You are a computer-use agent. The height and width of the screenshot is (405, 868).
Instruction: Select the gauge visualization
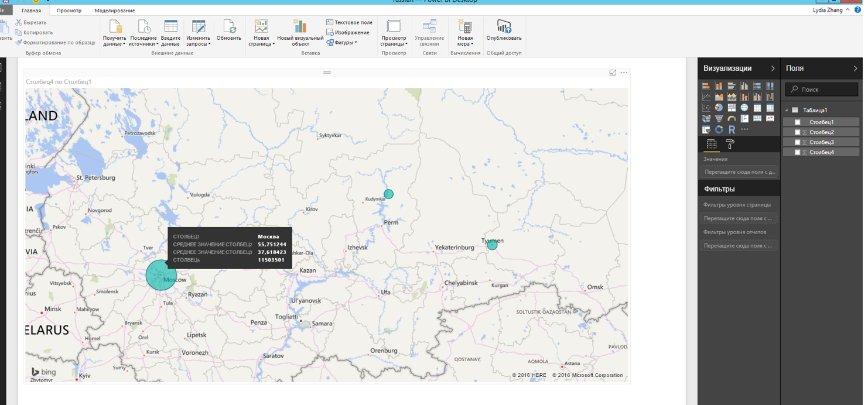[x=732, y=118]
